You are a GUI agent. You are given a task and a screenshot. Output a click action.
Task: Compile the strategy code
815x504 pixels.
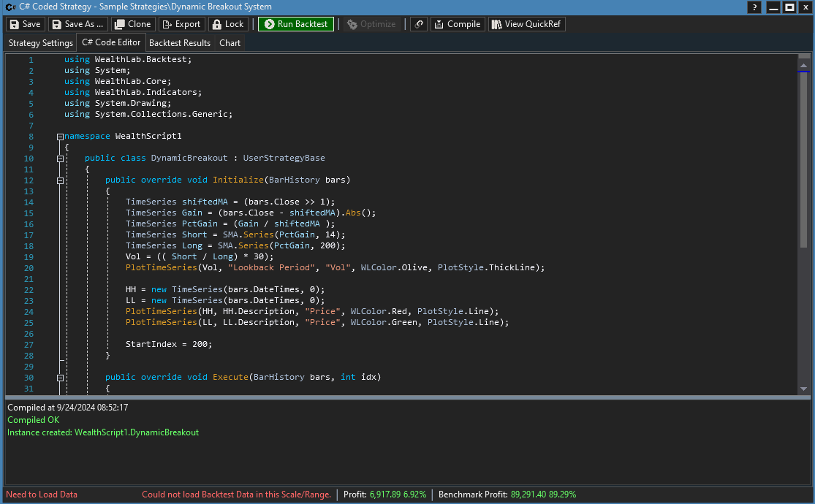click(457, 24)
